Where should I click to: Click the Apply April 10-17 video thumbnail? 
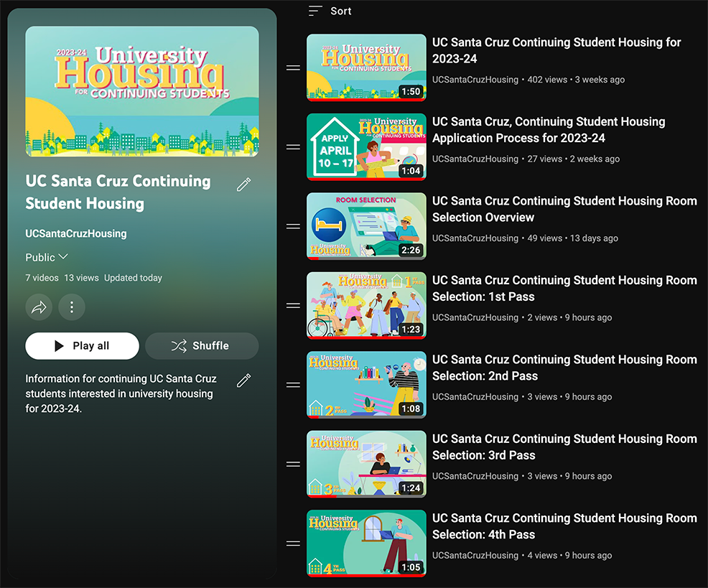click(x=366, y=146)
